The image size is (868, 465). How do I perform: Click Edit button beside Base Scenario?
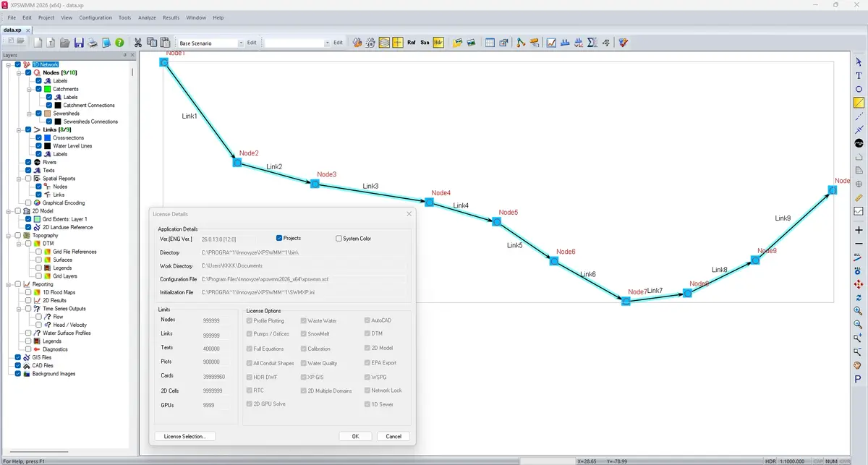tap(252, 43)
